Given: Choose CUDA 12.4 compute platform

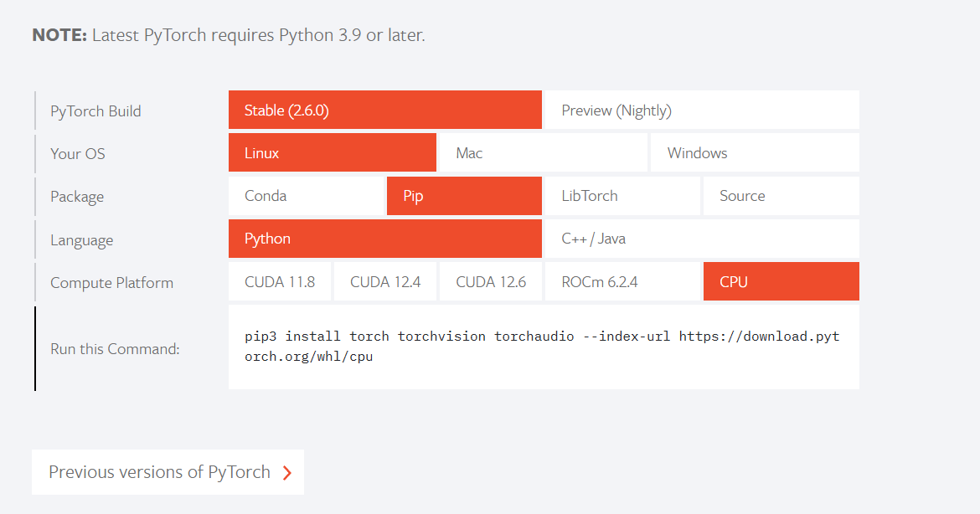Looking at the screenshot, I should point(385,281).
